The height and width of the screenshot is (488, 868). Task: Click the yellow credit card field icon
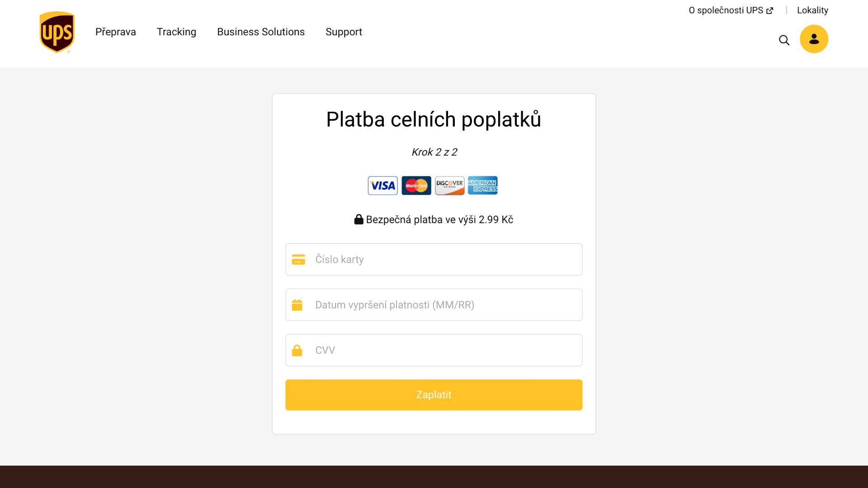pyautogui.click(x=298, y=259)
